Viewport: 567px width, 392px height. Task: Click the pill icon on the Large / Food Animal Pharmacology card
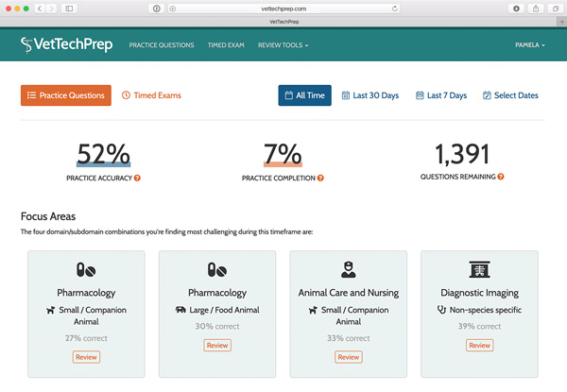(x=217, y=270)
